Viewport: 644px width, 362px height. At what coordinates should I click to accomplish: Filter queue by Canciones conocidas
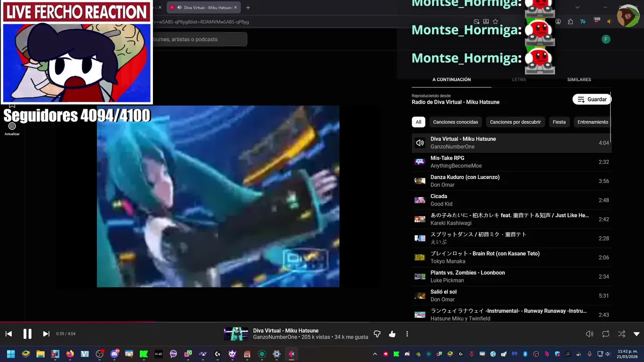pyautogui.click(x=455, y=122)
